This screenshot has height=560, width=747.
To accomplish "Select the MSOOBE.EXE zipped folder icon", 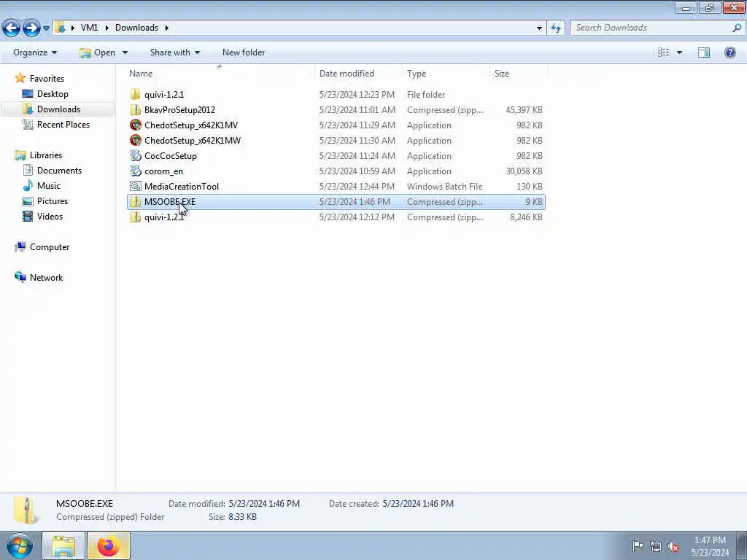I will [x=135, y=202].
